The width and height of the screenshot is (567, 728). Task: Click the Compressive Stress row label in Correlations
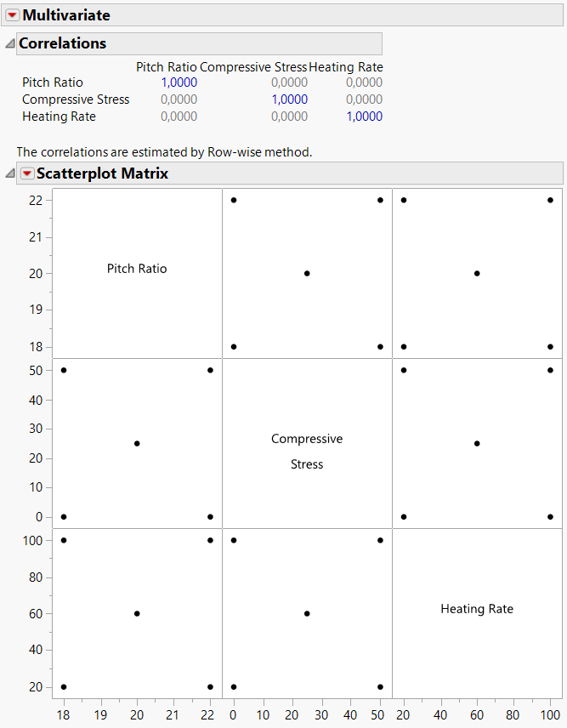coord(76,100)
